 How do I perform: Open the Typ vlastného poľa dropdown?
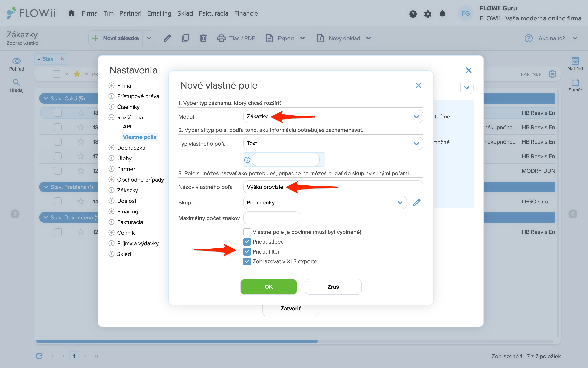(x=333, y=143)
